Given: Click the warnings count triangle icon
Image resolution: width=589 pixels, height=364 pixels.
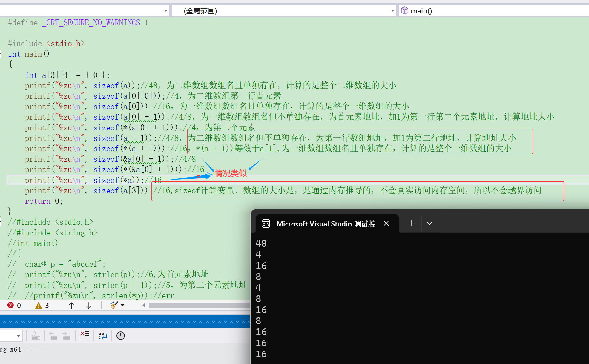Looking at the screenshot, I should tap(39, 305).
